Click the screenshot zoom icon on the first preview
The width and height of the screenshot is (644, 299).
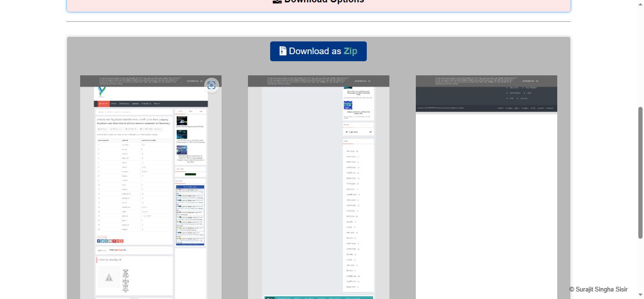(x=212, y=85)
